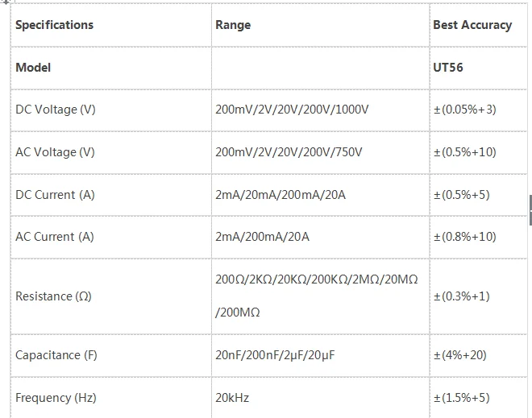Click the Best Accuracy header cell
Viewport: 532px width, 418px height.
[x=479, y=25]
